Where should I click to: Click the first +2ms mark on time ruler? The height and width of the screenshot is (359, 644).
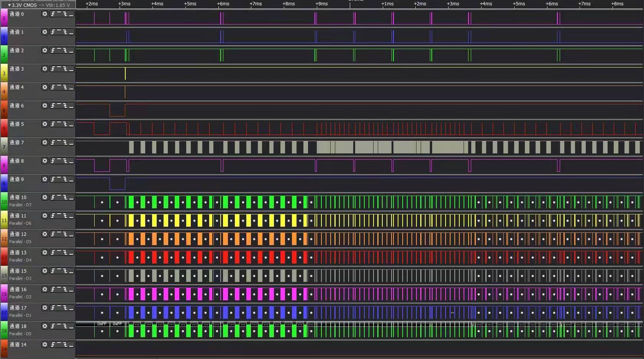tap(92, 4)
